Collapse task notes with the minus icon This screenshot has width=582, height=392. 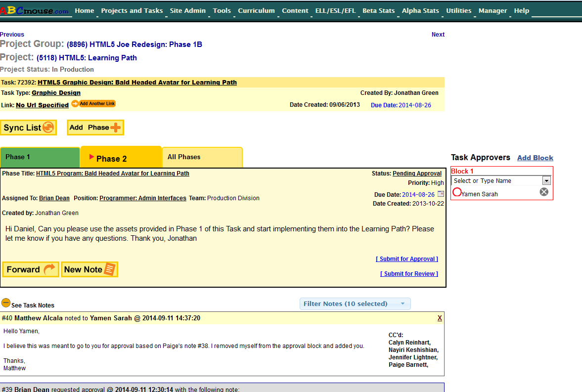[x=5, y=303]
